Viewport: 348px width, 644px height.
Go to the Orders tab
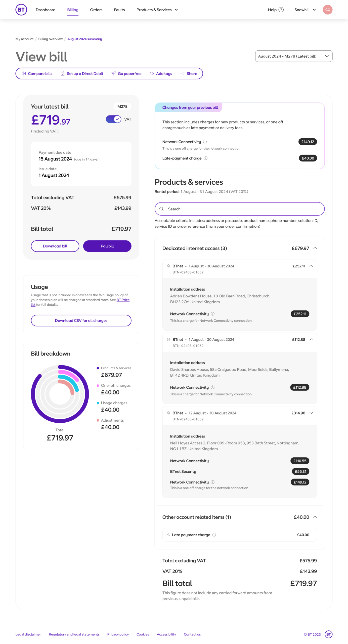click(96, 10)
